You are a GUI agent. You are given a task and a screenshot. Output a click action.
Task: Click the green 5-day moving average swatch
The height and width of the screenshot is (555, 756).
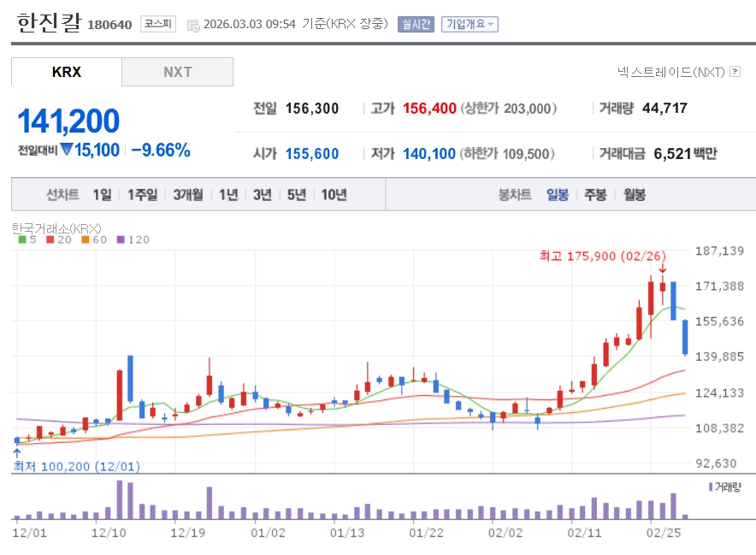(22, 239)
